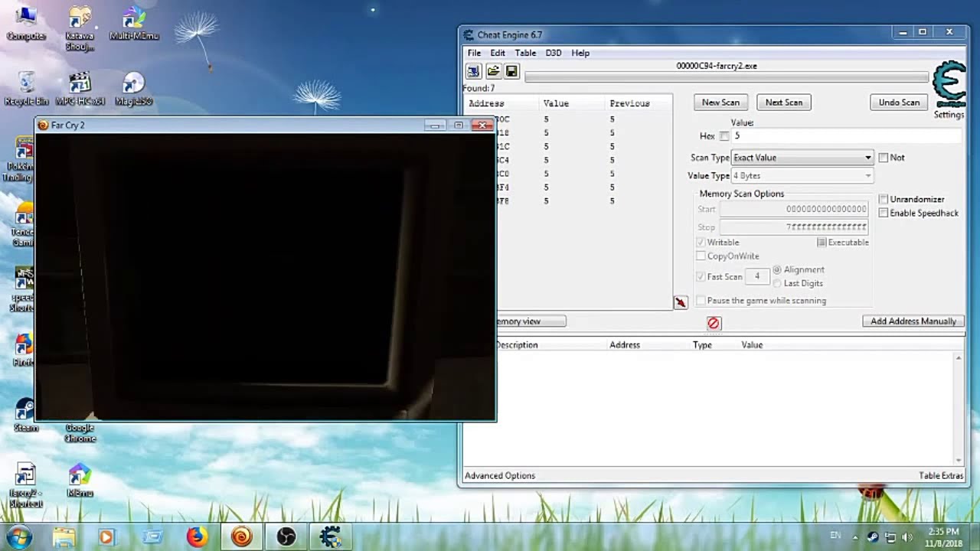
Task: Toggle the CopyOnWrite checkbox
Action: [701, 256]
